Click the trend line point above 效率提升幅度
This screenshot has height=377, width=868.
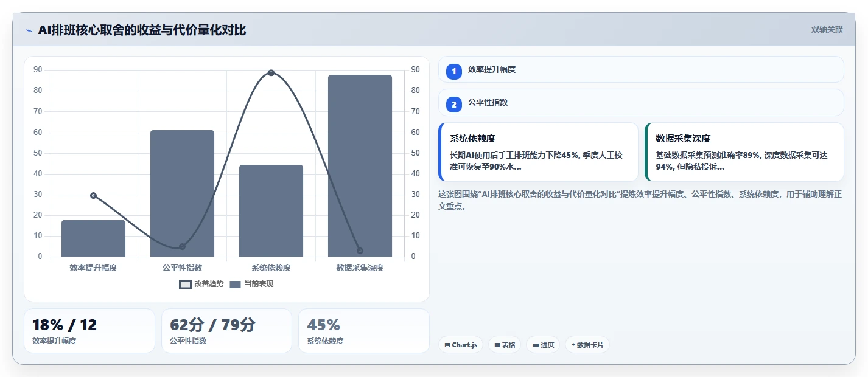(x=93, y=195)
